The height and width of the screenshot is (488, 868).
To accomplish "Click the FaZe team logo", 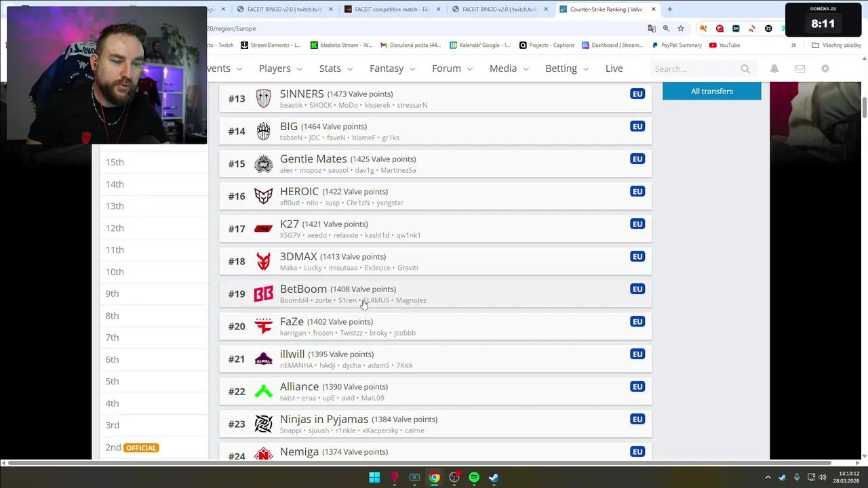I will pyautogui.click(x=263, y=326).
